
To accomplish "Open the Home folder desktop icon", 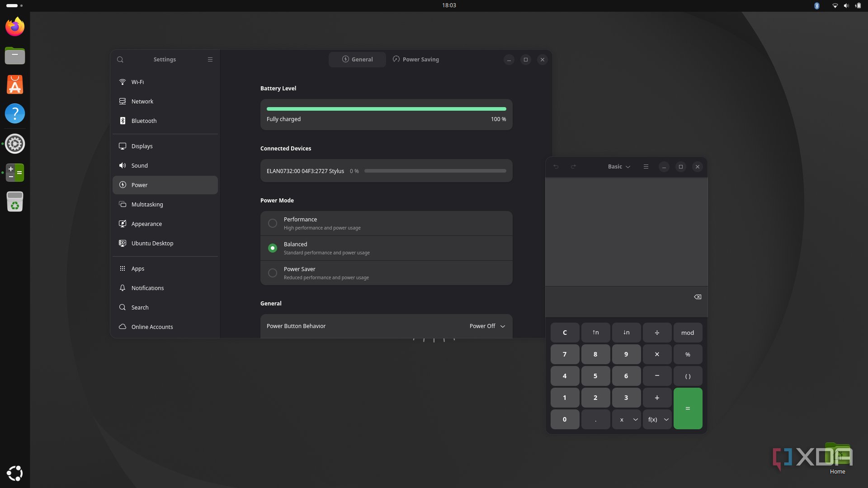I will pos(837,458).
